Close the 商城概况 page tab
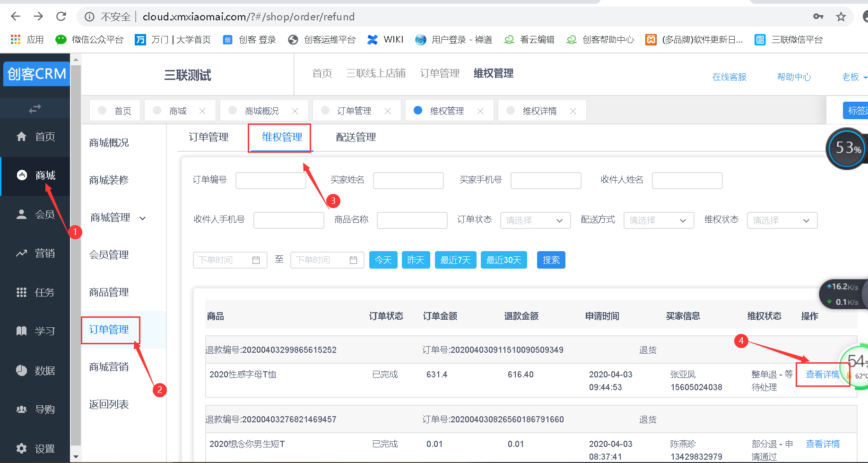Screen dimensions: 868x463 295,111
